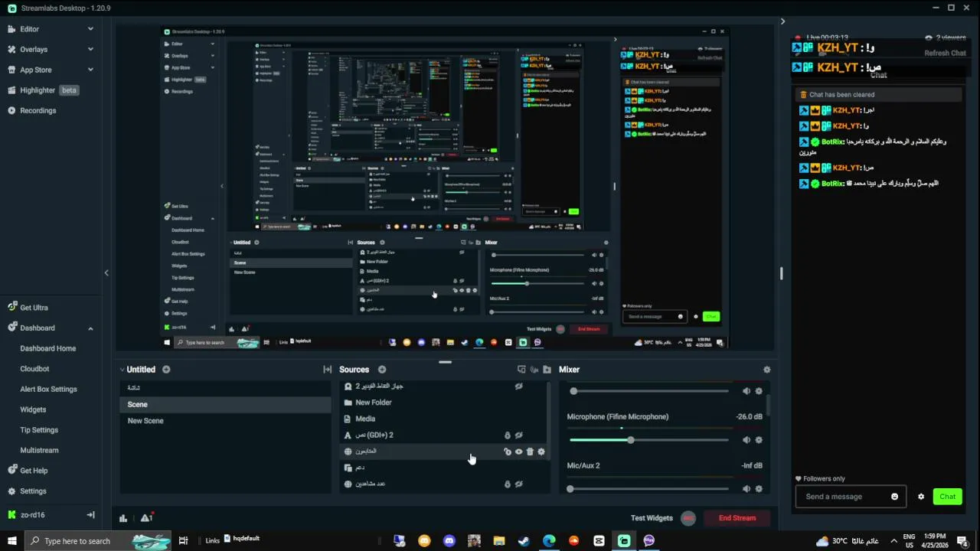The image size is (980, 551).
Task: Open Discord from the Windows taskbar
Action: coord(449,541)
